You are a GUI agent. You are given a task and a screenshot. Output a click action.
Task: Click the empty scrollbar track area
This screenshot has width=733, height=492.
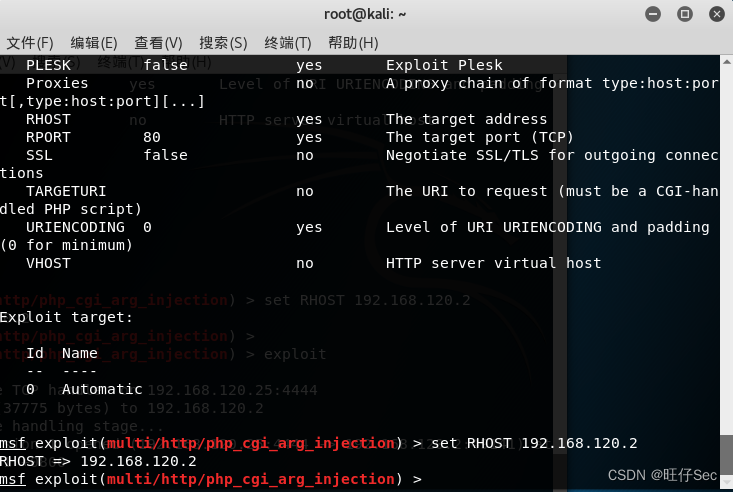[726, 248]
